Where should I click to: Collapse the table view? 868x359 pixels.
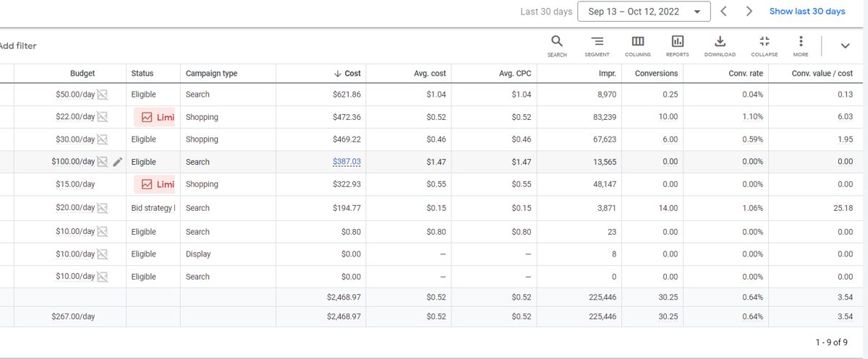coord(765,46)
